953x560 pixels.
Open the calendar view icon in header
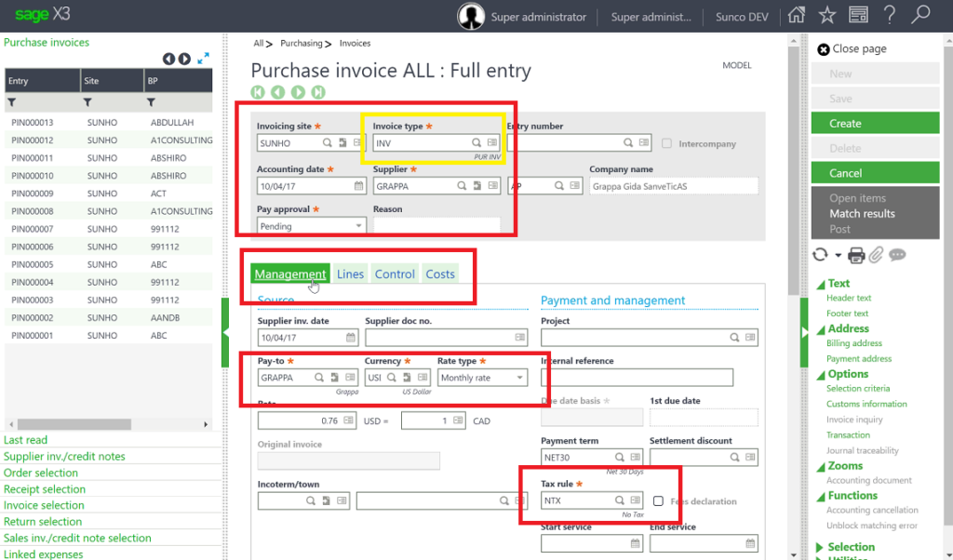[858, 15]
